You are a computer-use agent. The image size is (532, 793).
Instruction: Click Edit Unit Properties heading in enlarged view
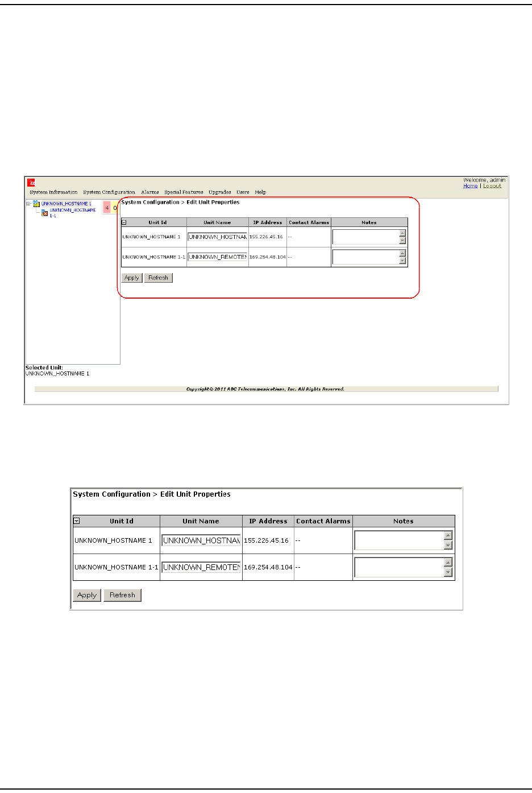point(196,494)
